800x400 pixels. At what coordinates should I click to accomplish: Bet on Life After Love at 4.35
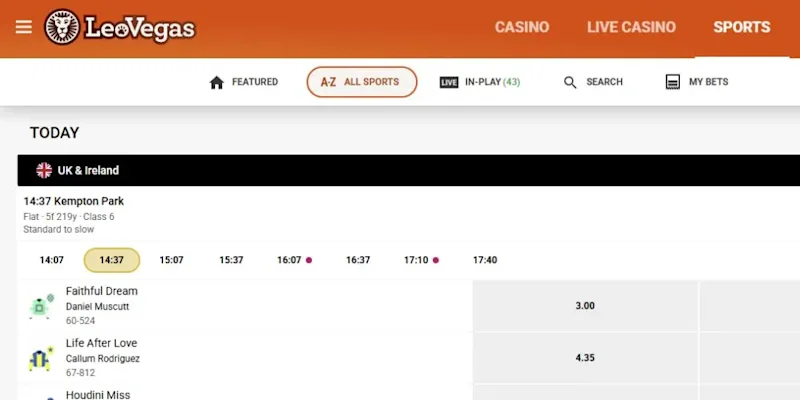click(x=585, y=358)
